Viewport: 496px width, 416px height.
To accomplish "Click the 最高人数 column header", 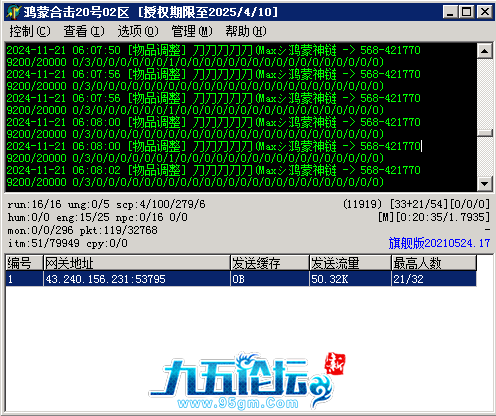I will [434, 263].
